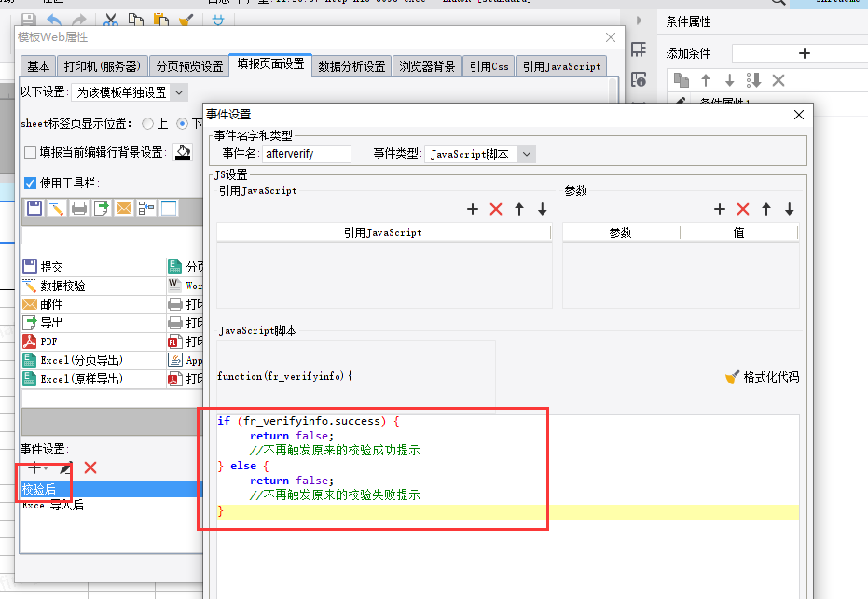This screenshot has height=599, width=868.
Task: Click the undo arrow in the designer toolbar
Action: [54, 21]
